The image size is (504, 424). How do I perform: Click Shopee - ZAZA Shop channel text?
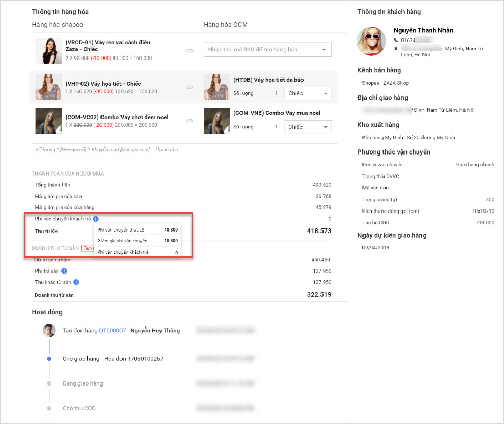tap(385, 83)
